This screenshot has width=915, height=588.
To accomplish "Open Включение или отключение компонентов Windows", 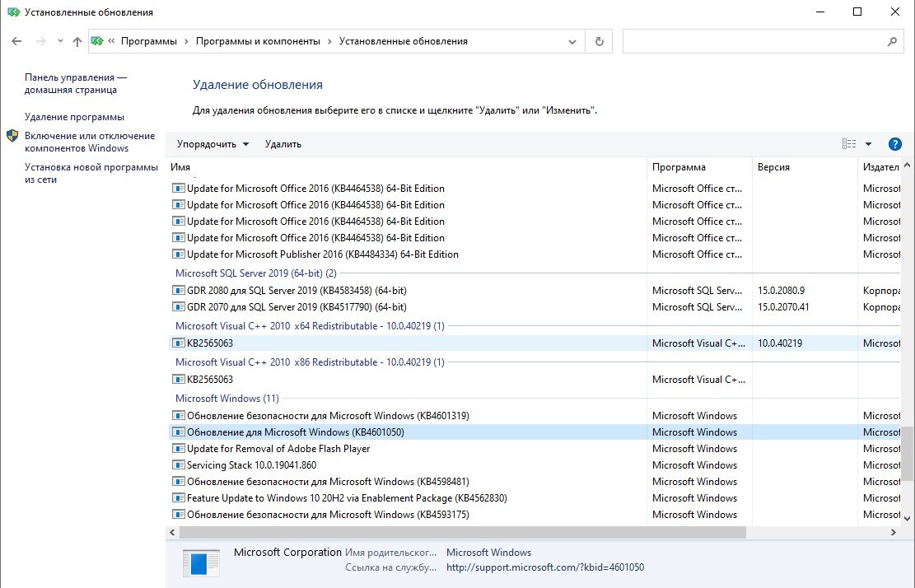I will pos(90,142).
